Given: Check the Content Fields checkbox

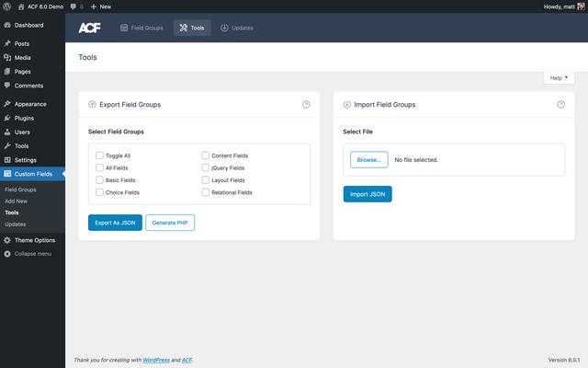Looking at the screenshot, I should coord(206,155).
